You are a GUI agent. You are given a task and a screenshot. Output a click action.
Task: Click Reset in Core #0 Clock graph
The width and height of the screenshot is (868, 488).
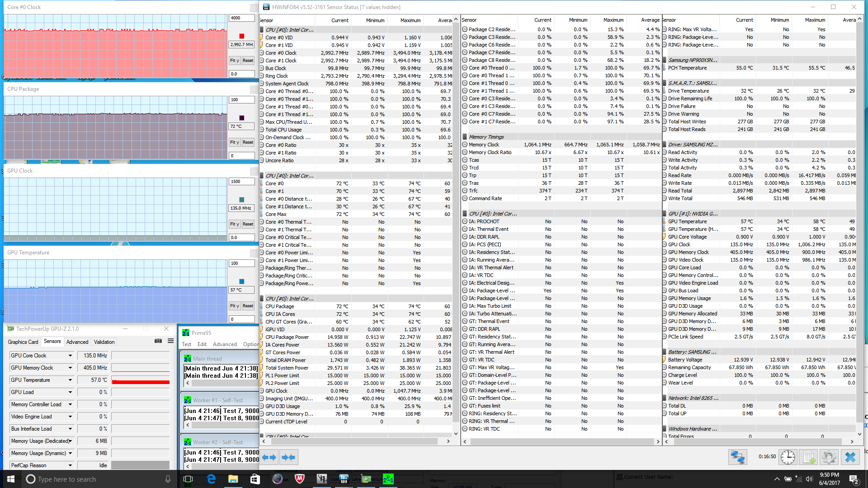(x=248, y=61)
